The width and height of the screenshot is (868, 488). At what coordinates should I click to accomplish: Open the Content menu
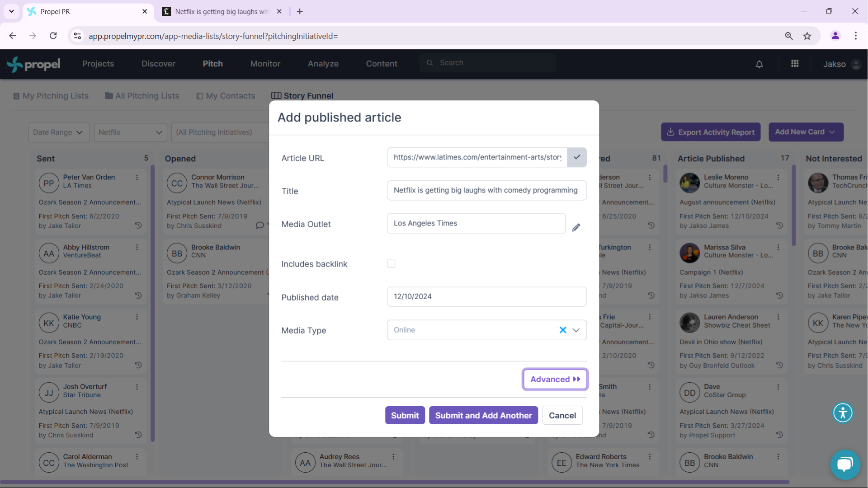(382, 64)
